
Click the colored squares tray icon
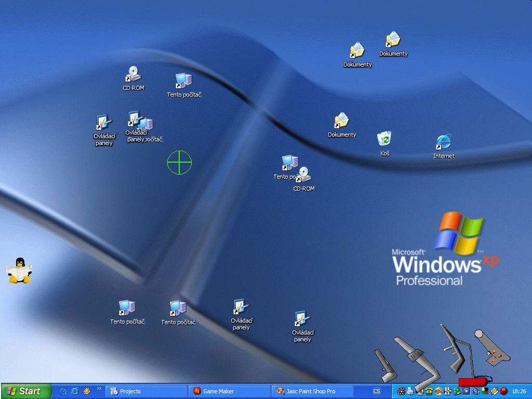pos(485,392)
